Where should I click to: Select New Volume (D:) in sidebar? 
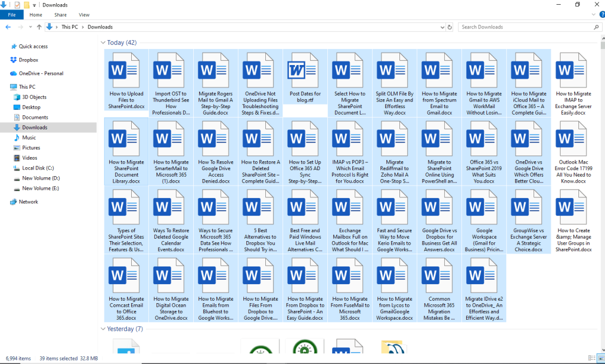coord(41,178)
